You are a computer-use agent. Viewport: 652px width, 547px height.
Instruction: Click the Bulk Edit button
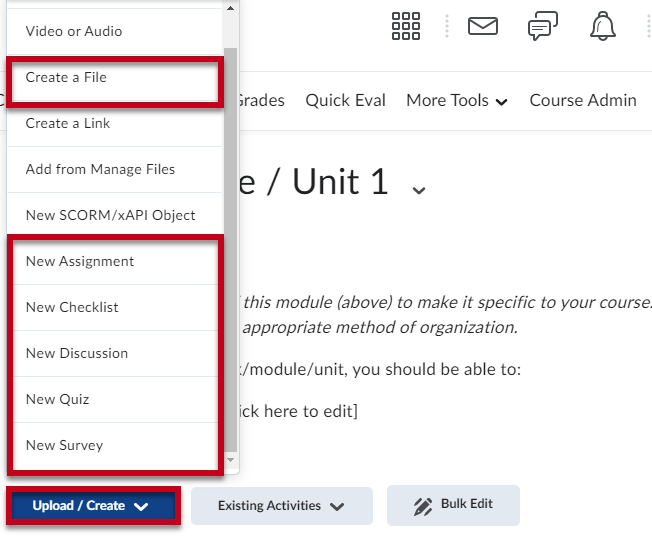453,505
